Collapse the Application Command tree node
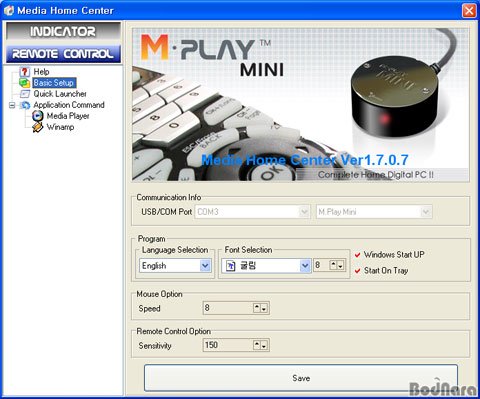This screenshot has width=480, height=399. (x=12, y=105)
